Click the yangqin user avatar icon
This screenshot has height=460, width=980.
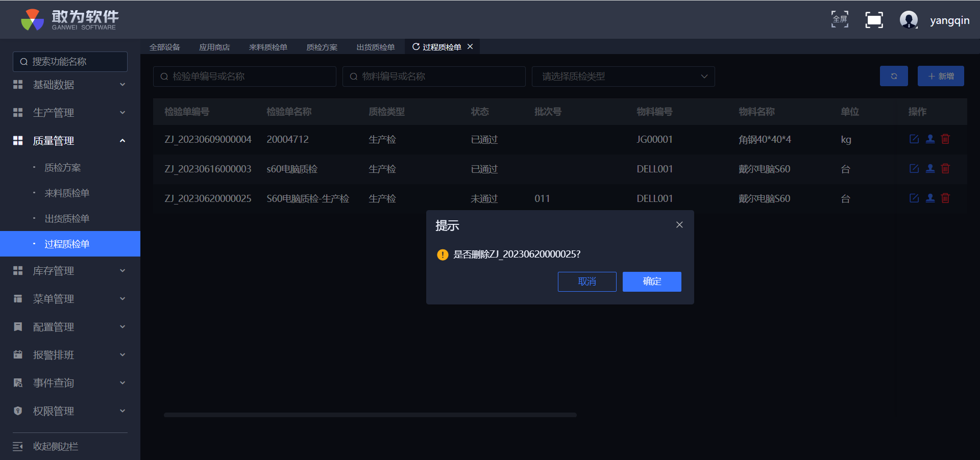coord(909,20)
